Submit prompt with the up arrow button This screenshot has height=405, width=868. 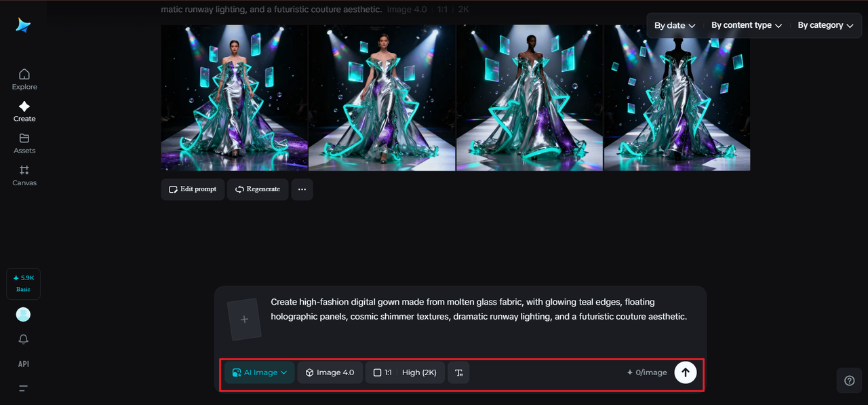[685, 372]
